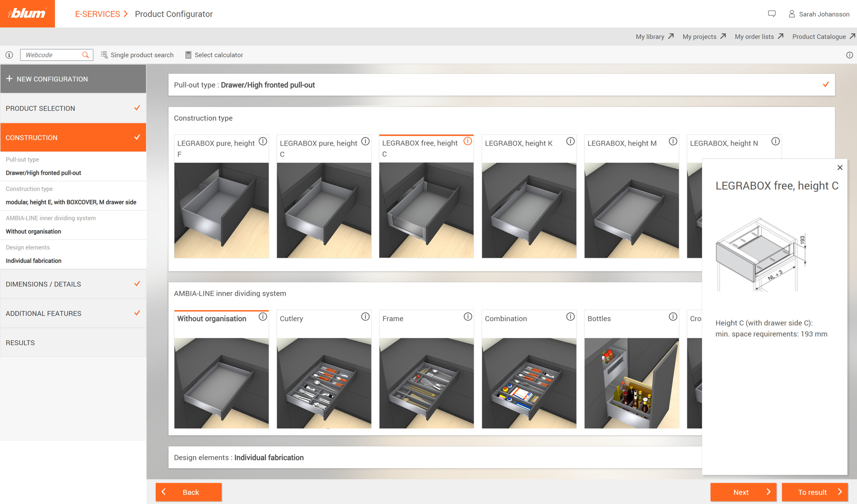Open info popup for Cutlery organisation

coord(365,316)
